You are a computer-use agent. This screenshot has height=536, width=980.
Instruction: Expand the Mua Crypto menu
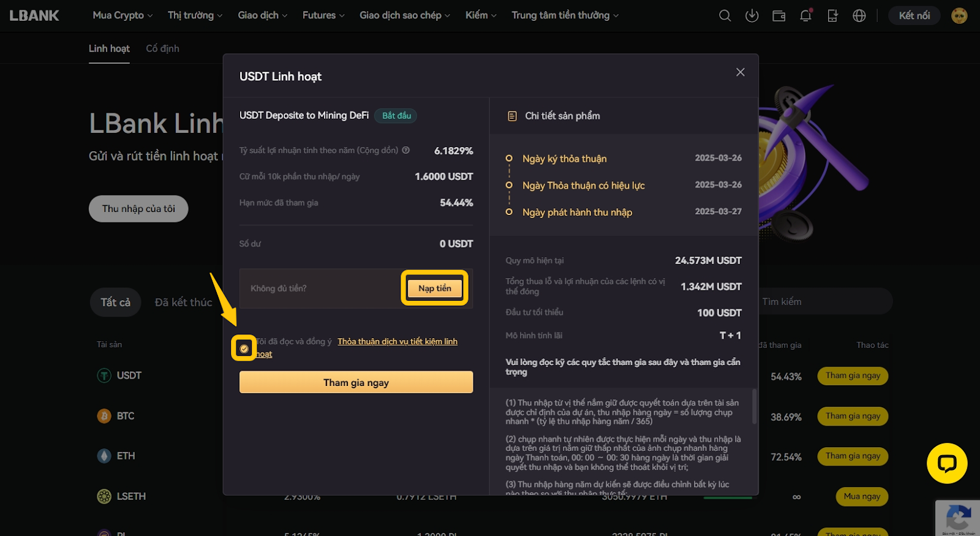(123, 15)
